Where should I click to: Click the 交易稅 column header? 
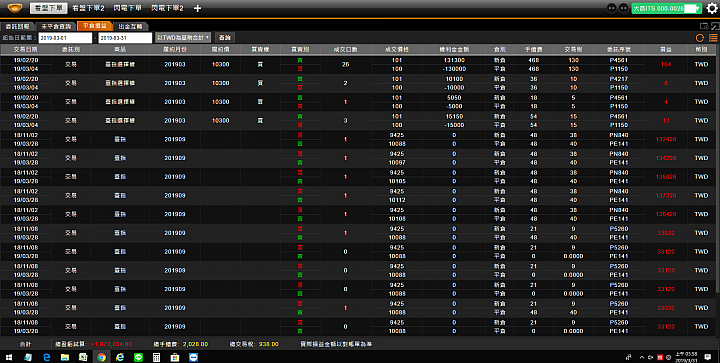pyautogui.click(x=574, y=49)
